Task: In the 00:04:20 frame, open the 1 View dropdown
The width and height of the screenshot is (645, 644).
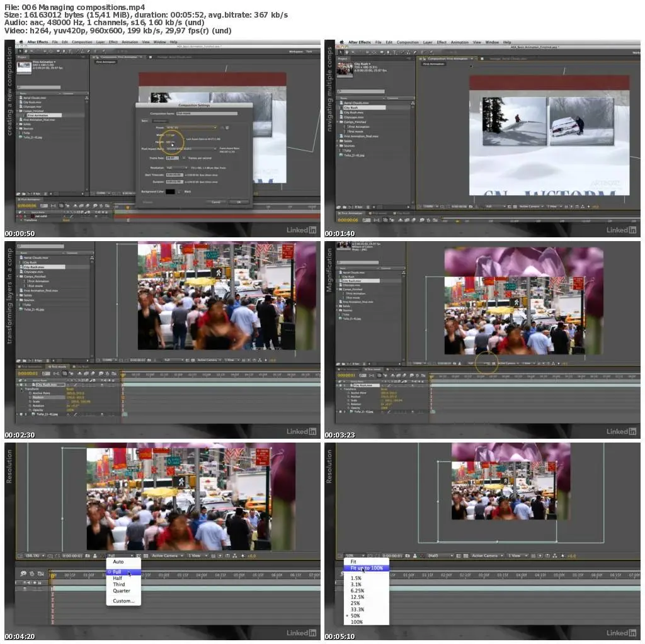Action: pos(197,556)
